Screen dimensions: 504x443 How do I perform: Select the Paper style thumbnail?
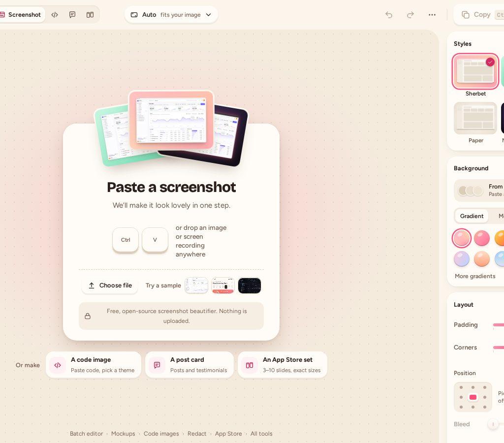pos(475,118)
